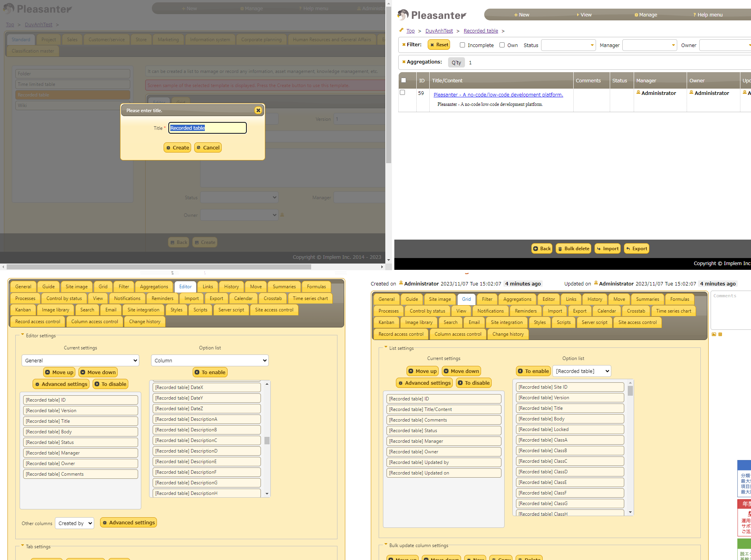Viewport: 751px width, 560px height.
Task: Select the checkbox for record 59
Action: [x=402, y=93]
